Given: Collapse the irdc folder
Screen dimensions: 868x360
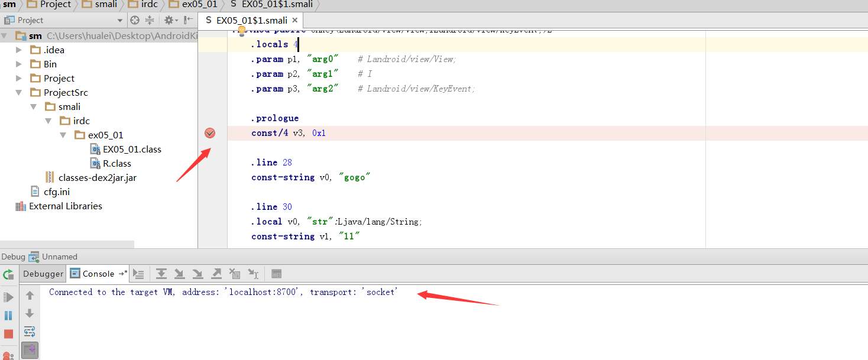Looking at the screenshot, I should (49, 121).
